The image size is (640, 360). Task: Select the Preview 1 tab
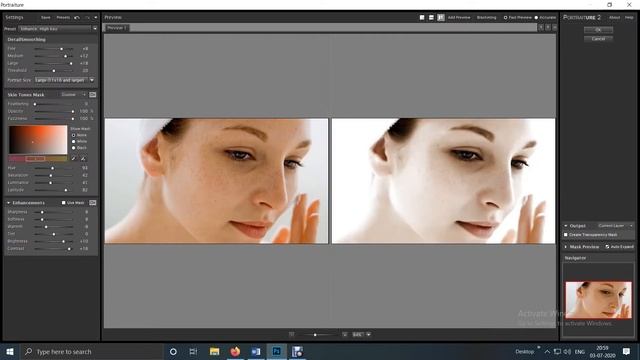116,28
